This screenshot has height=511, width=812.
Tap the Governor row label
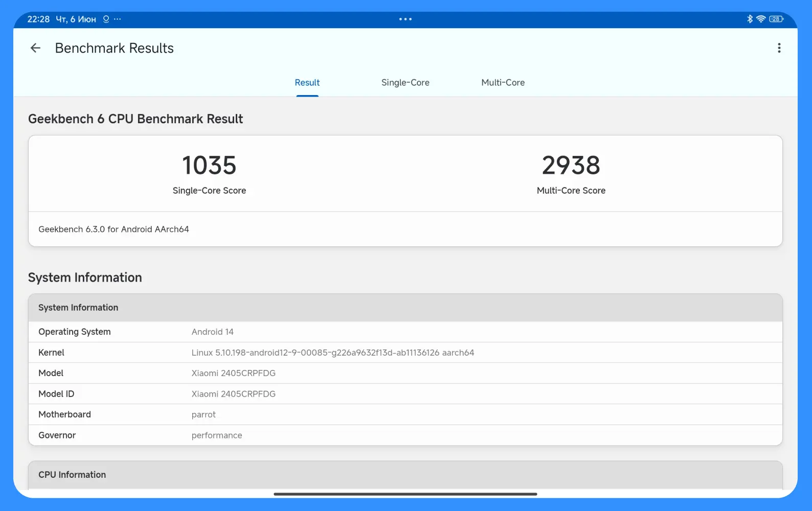(x=57, y=435)
